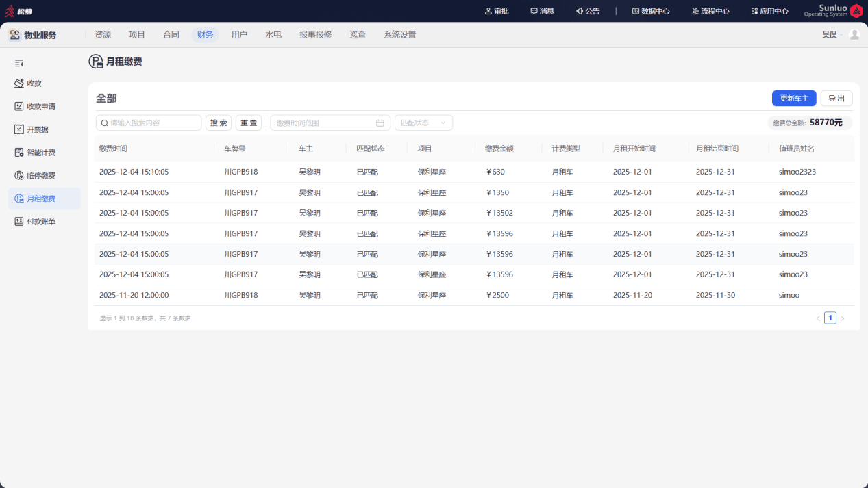Open the 缴费时间范围 date range field
Screen dimensions: 868x488
330,123
